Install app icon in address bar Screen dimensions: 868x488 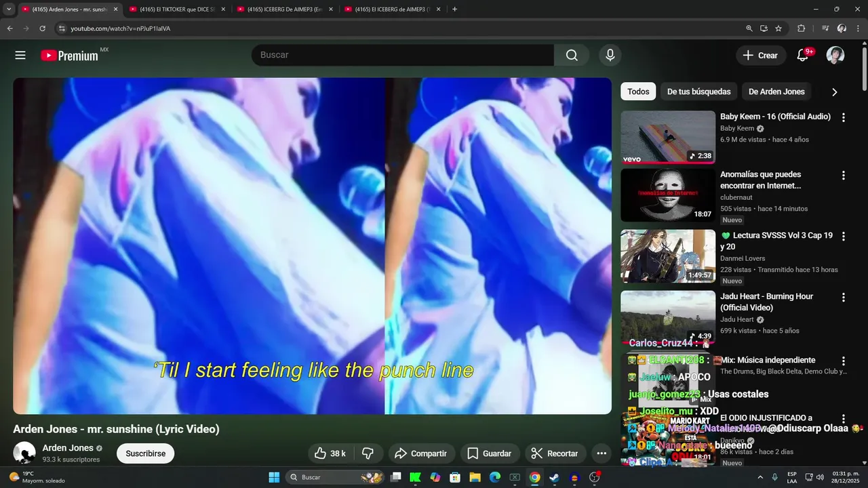click(764, 28)
